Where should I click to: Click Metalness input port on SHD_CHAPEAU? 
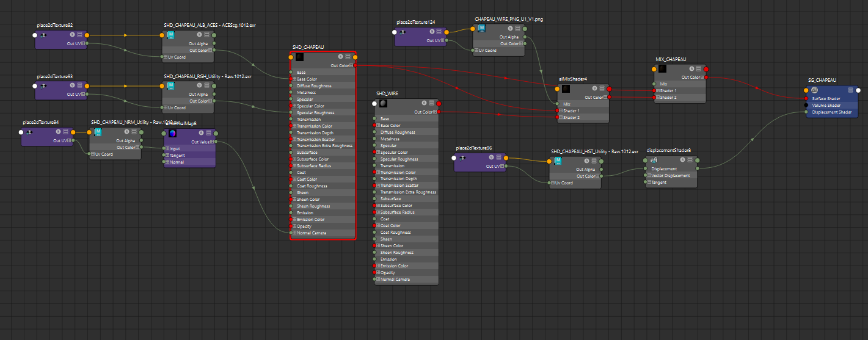(x=290, y=93)
